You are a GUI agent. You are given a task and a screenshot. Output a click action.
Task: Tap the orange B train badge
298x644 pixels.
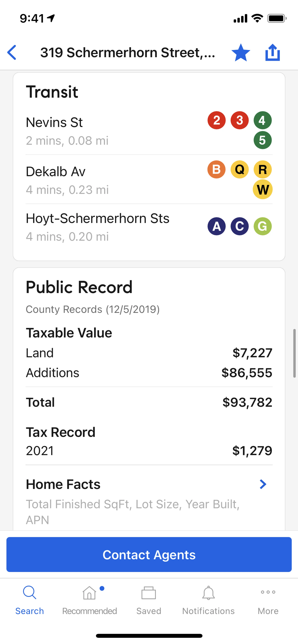(217, 169)
